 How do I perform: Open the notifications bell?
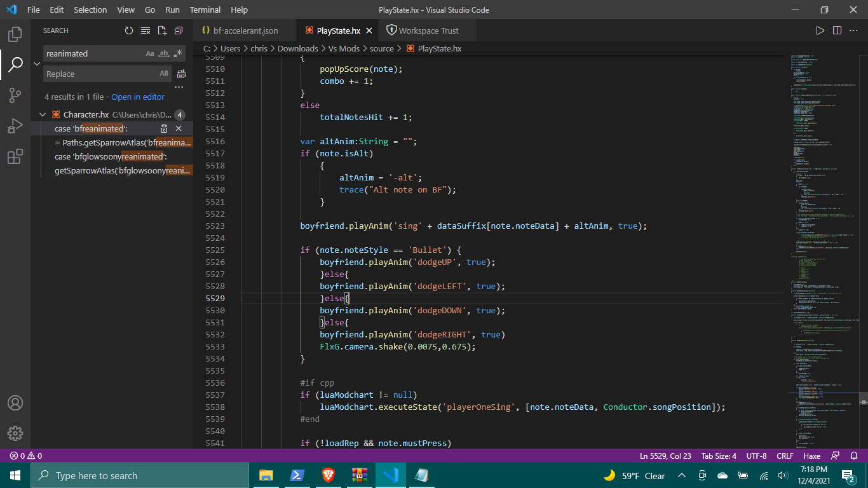(855, 456)
